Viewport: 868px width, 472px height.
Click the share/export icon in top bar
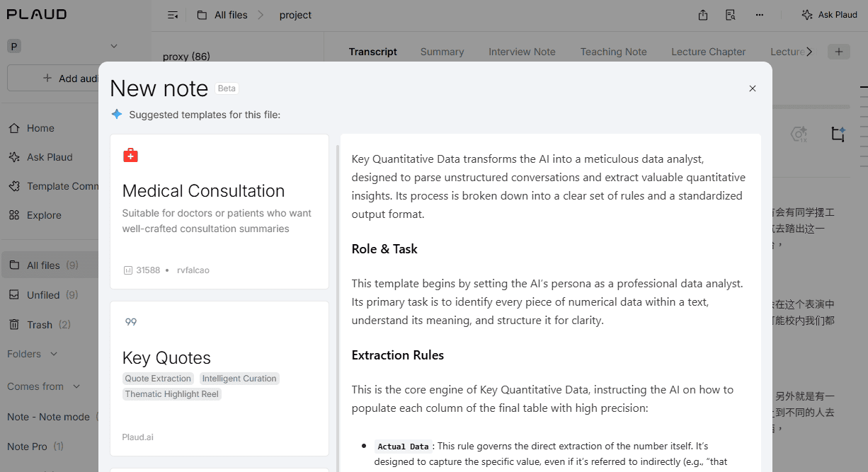point(703,15)
